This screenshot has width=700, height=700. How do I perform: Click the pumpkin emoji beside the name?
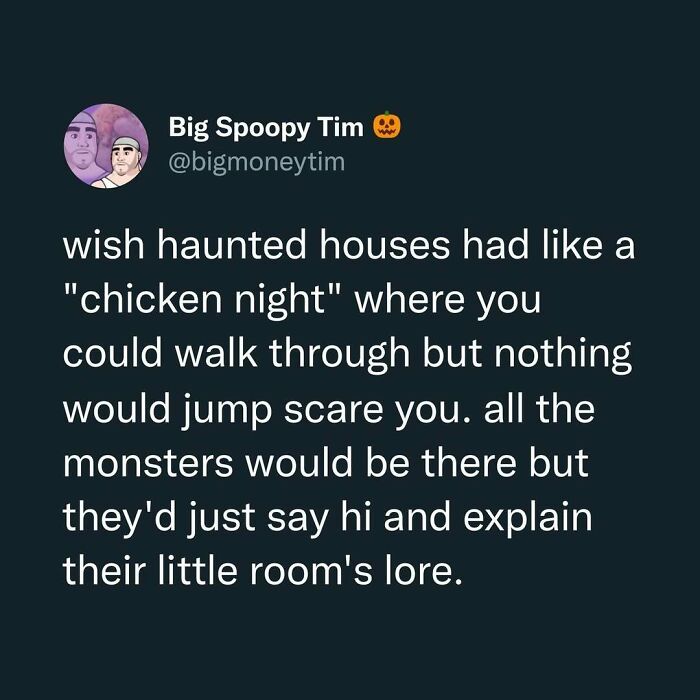[x=387, y=125]
